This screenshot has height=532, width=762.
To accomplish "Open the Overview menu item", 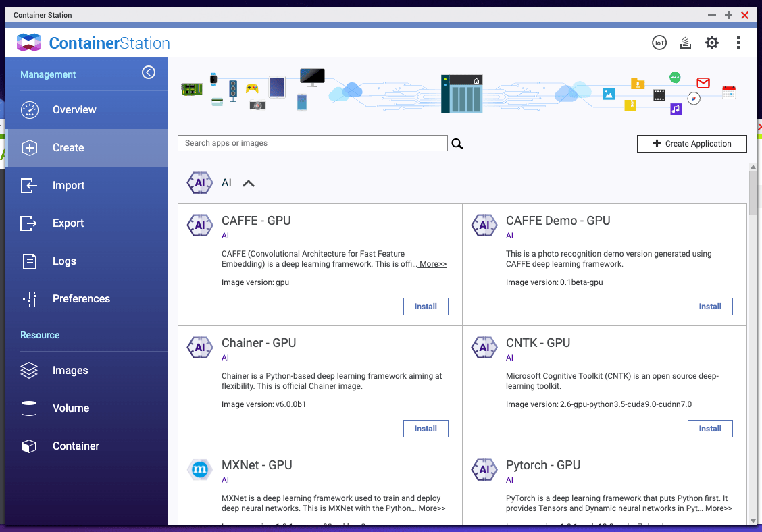I will [x=86, y=110].
